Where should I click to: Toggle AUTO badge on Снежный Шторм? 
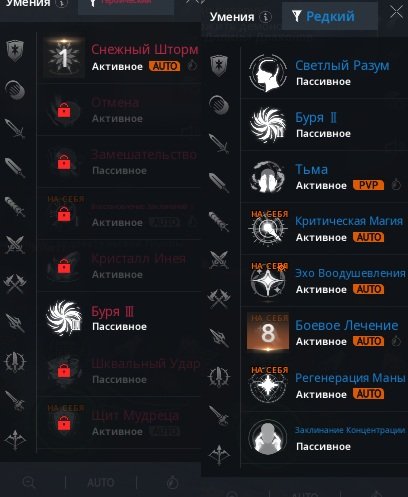(165, 66)
